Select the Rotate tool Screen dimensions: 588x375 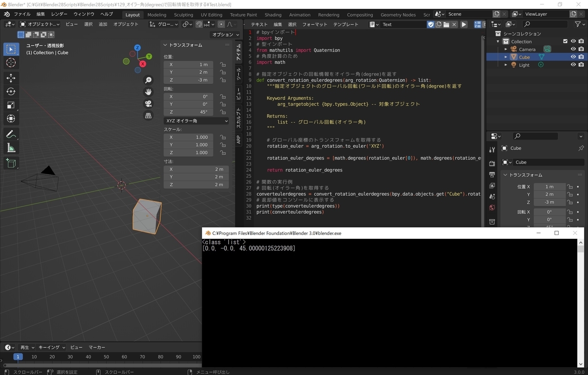(11, 91)
